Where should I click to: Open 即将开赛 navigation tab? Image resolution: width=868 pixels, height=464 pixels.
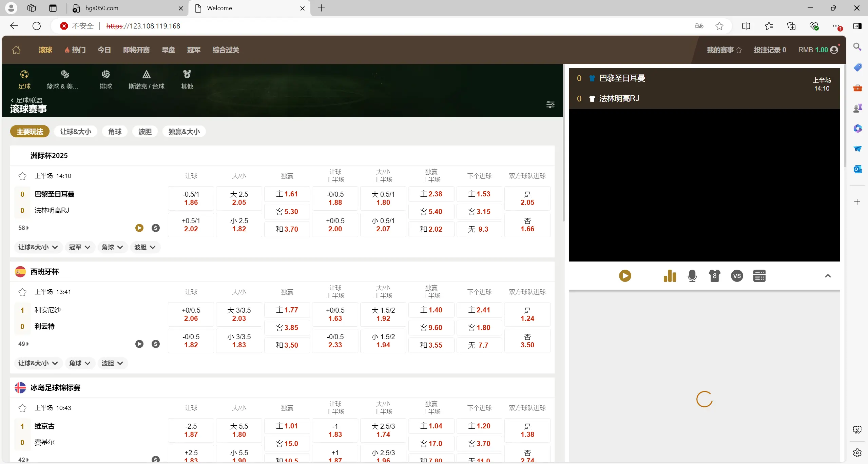[x=136, y=50]
